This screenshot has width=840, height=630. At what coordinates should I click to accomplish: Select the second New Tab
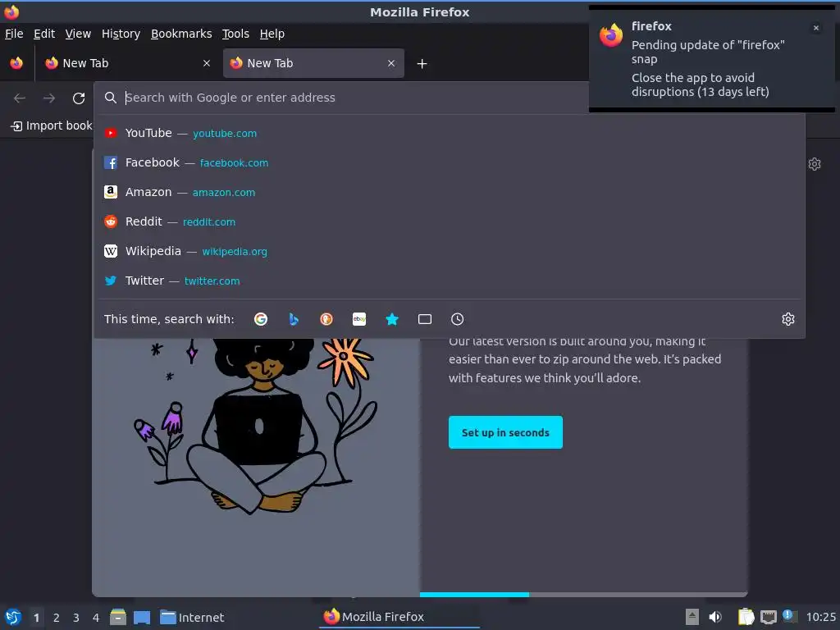pyautogui.click(x=313, y=63)
